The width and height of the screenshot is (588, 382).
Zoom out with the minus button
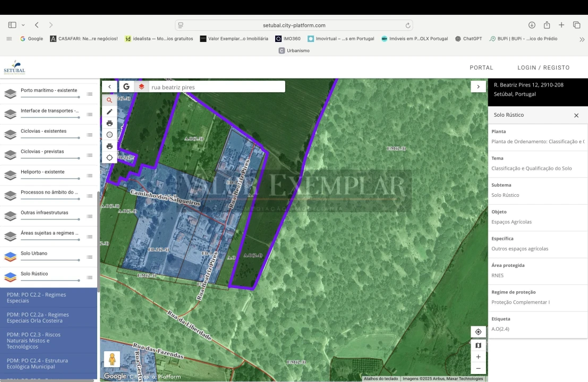(x=478, y=369)
